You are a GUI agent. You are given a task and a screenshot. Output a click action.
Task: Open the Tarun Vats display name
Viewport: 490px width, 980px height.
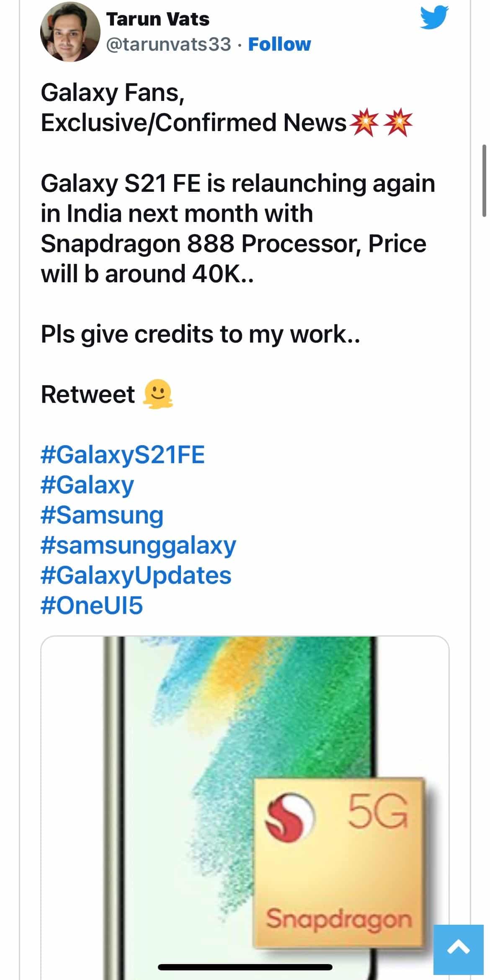[x=157, y=19]
